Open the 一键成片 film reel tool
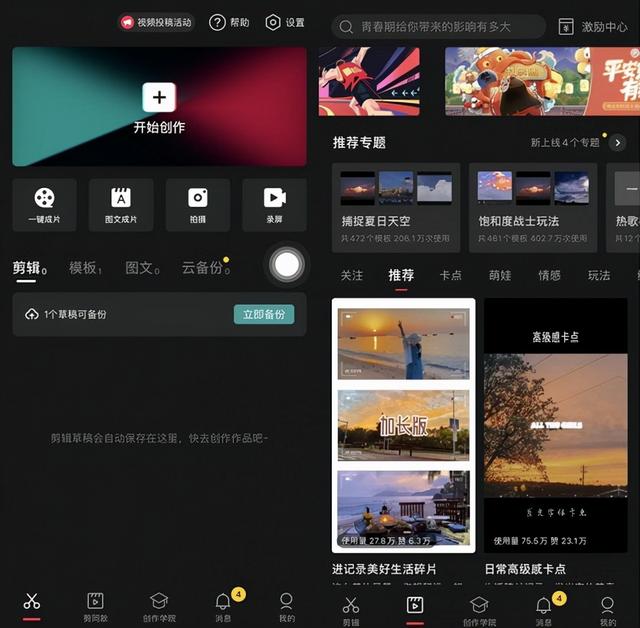 click(x=44, y=205)
